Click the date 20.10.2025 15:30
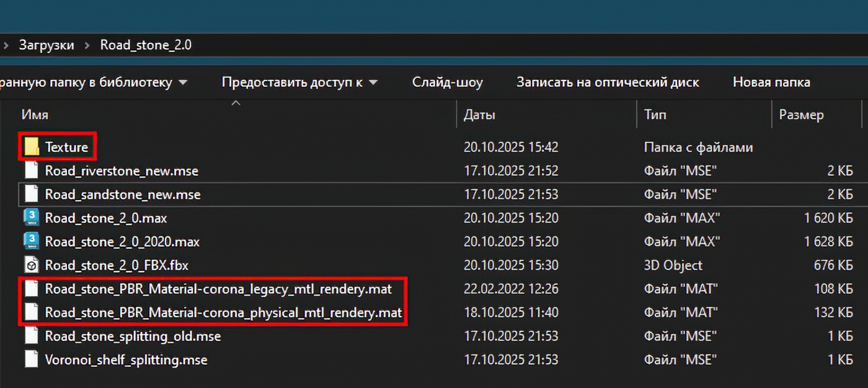Viewport: 868px width, 388px height. tap(511, 265)
